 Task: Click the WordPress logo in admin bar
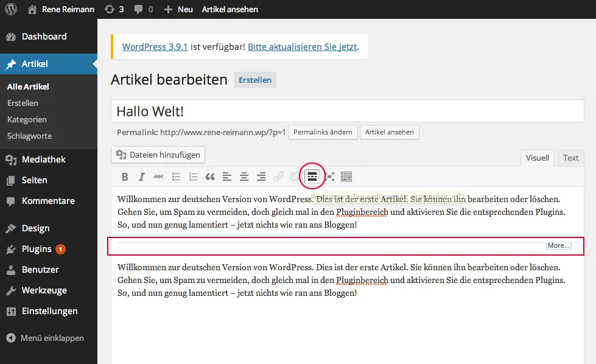(x=11, y=9)
